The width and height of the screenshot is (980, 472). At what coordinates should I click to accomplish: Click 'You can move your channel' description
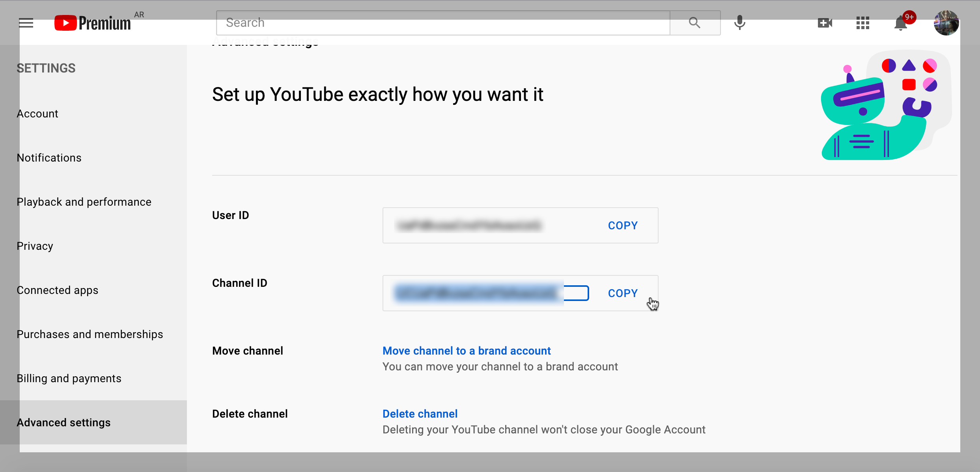500,366
